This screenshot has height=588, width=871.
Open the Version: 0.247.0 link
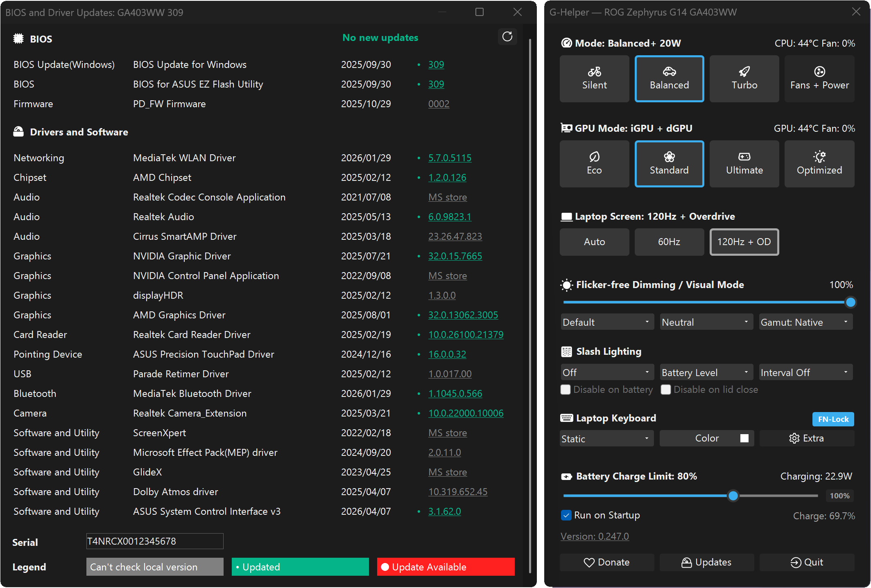click(x=594, y=536)
